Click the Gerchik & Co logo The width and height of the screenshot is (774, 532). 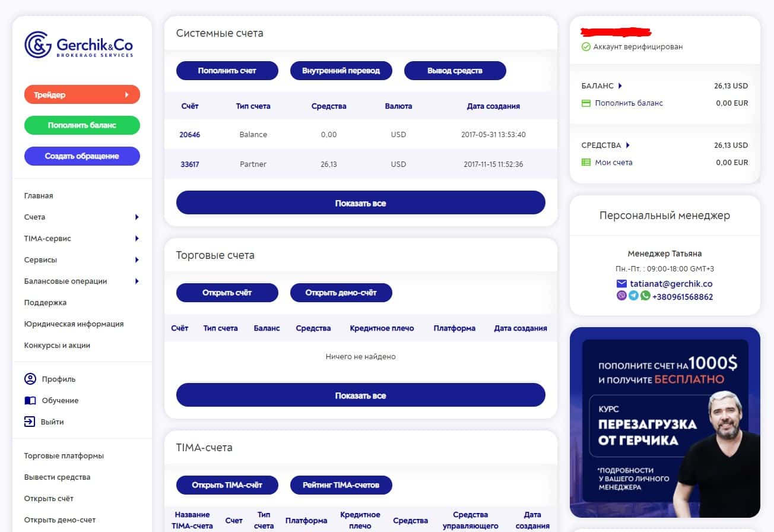(x=78, y=45)
